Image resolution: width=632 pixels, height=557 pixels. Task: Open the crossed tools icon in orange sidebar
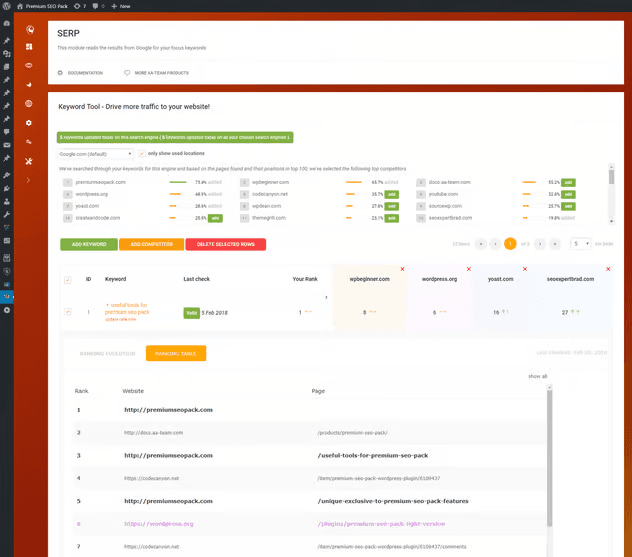point(29,161)
